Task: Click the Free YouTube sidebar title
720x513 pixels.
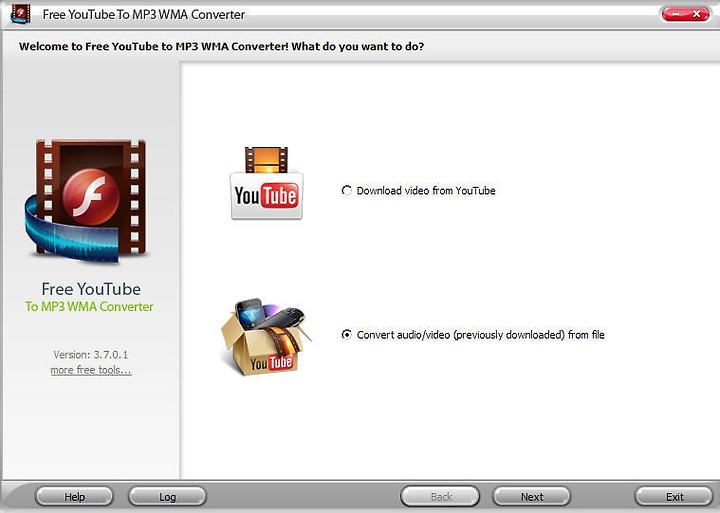Action: 91,289
